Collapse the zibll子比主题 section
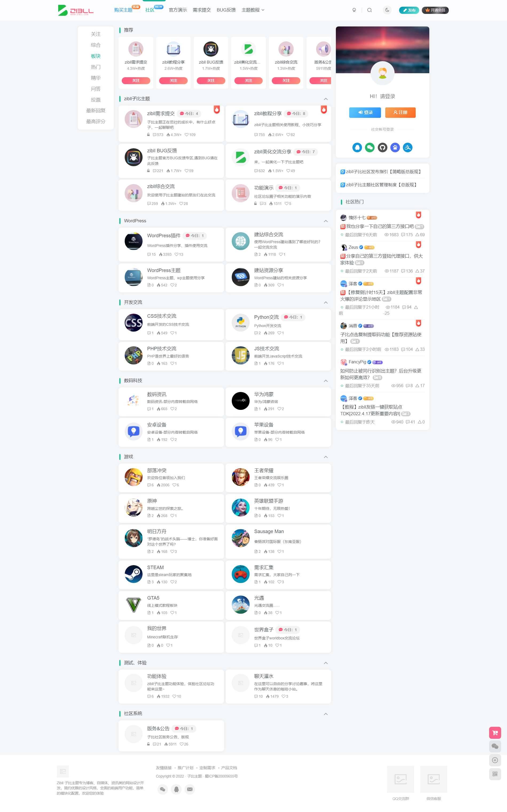Viewport: 507px width, 812px height. click(326, 99)
